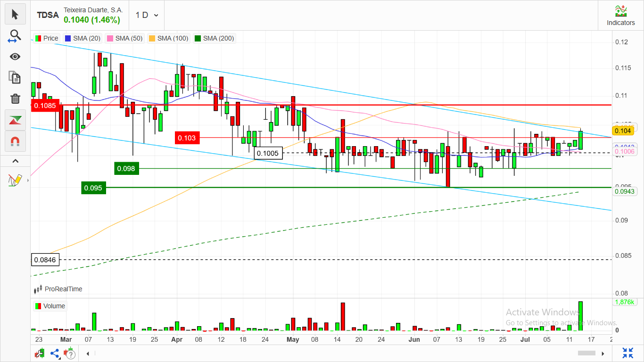Select the green 0.098 support line label
The width and height of the screenshot is (644, 362).
pos(127,168)
